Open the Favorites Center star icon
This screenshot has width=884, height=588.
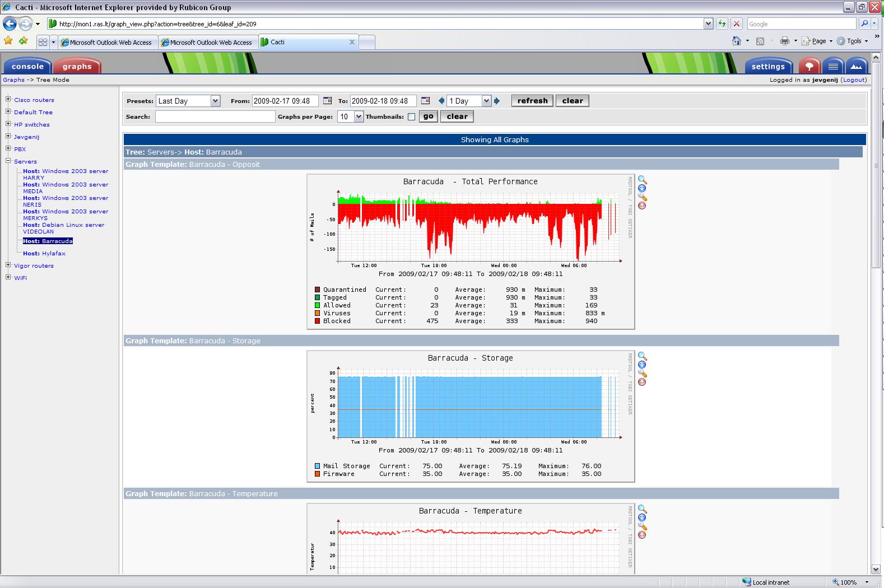point(8,41)
